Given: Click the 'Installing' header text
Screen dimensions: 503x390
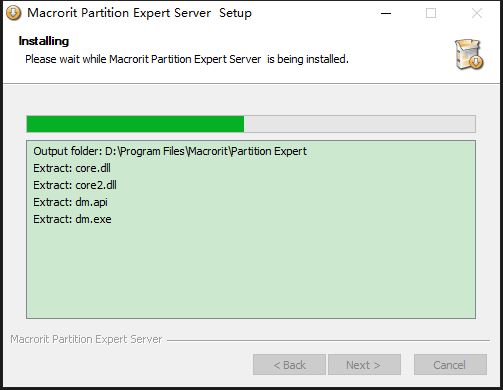Looking at the screenshot, I should pos(44,41).
